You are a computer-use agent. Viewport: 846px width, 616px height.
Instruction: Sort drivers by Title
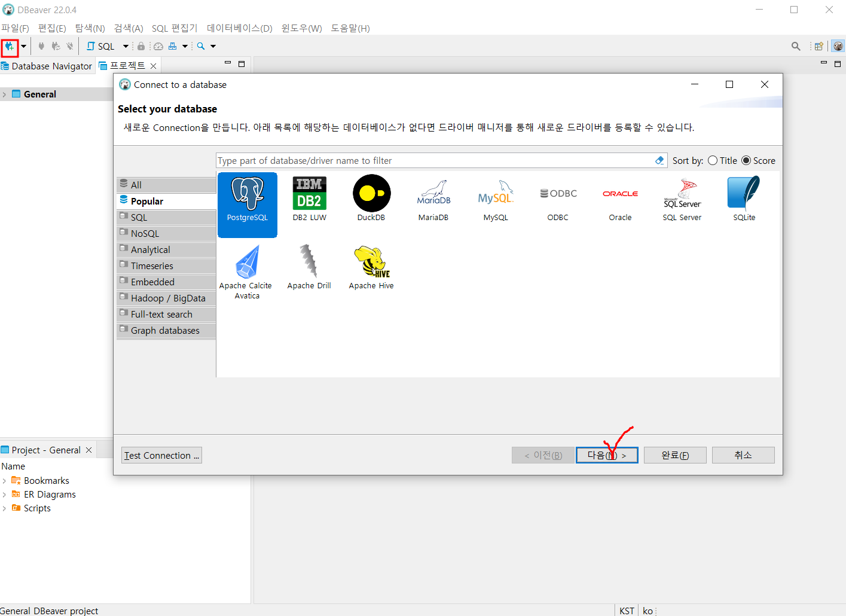point(722,160)
